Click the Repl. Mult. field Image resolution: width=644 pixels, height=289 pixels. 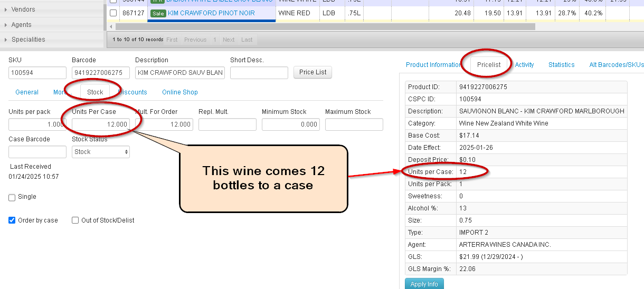point(228,124)
